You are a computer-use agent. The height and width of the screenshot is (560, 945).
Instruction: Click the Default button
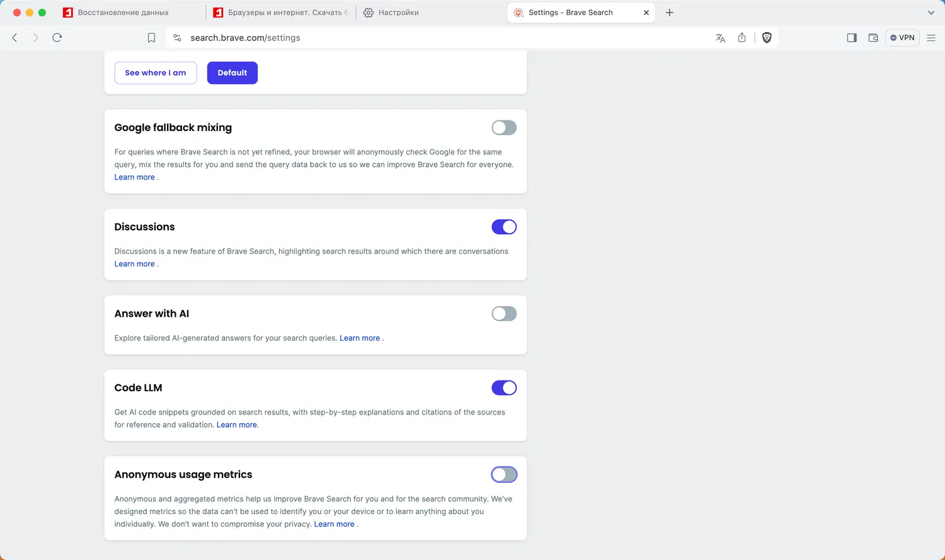coord(232,73)
